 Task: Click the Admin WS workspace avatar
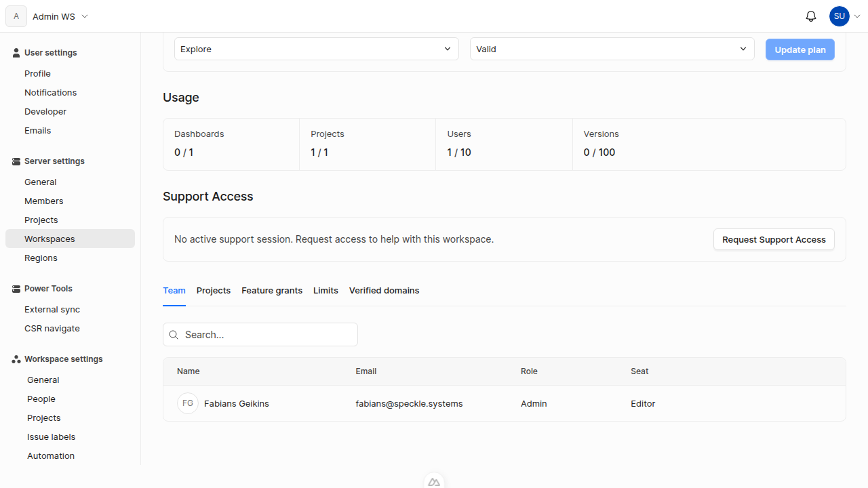tap(16, 16)
